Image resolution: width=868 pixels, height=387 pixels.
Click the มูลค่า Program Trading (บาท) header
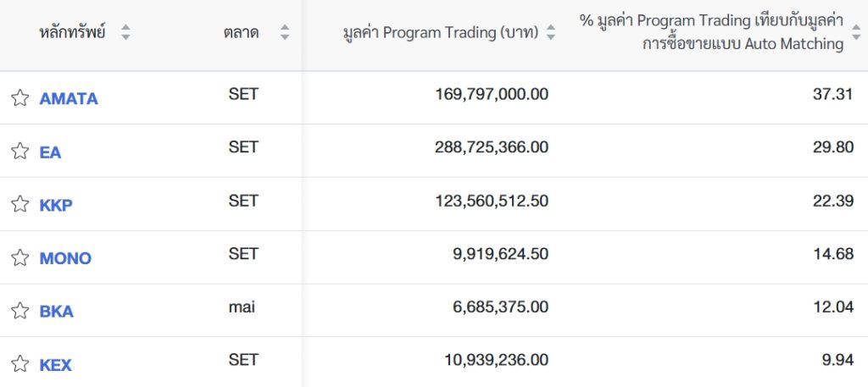click(441, 33)
